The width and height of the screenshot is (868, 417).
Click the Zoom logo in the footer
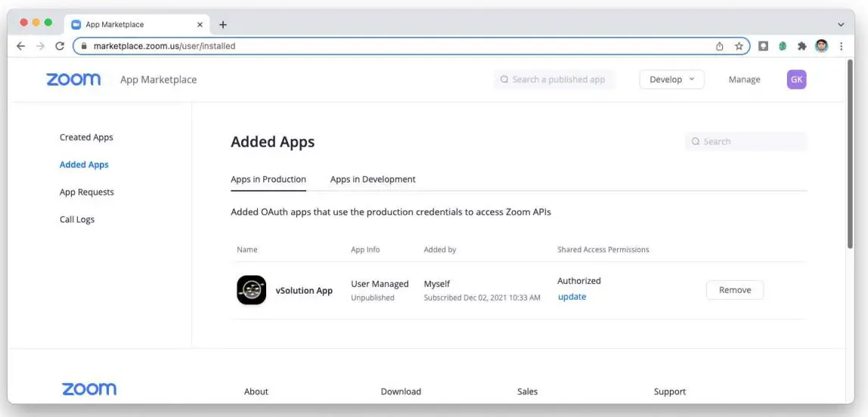(x=88, y=389)
